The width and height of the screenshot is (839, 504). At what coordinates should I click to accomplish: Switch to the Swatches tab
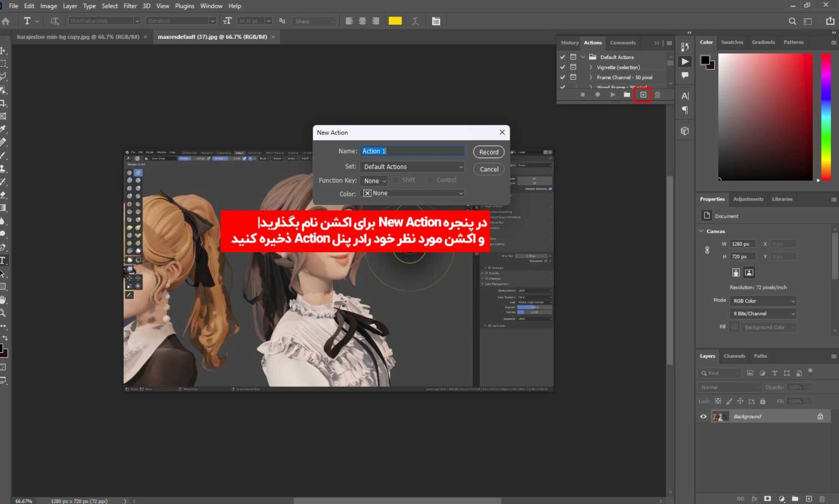732,42
